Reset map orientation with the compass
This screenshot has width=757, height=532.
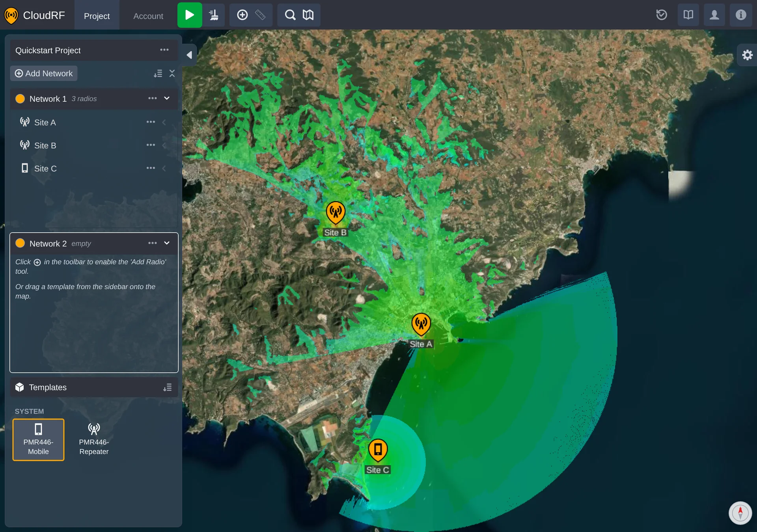(740, 513)
